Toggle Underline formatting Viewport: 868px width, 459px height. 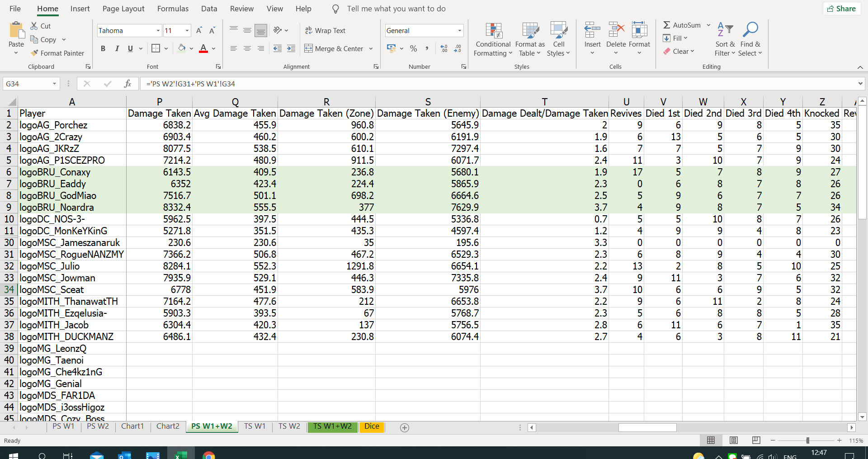(x=130, y=48)
